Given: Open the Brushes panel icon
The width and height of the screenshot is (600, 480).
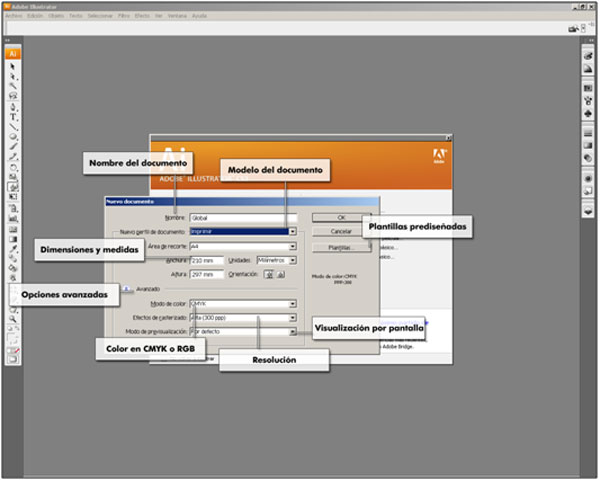Looking at the screenshot, I should 588,101.
